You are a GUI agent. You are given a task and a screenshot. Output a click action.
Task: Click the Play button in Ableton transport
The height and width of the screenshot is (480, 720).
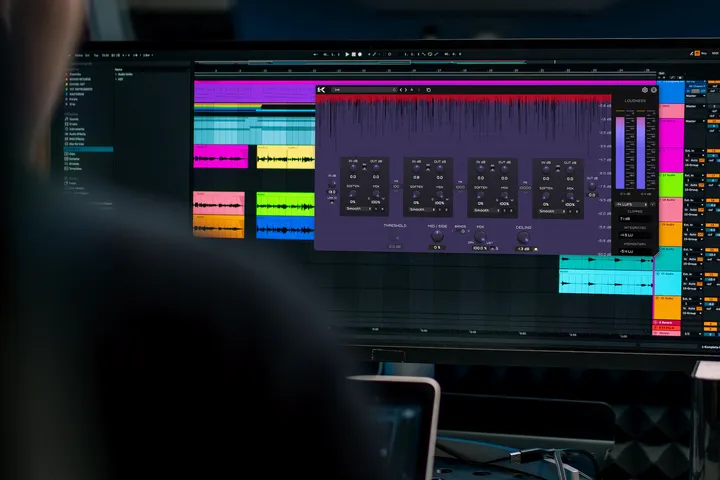pyautogui.click(x=347, y=54)
